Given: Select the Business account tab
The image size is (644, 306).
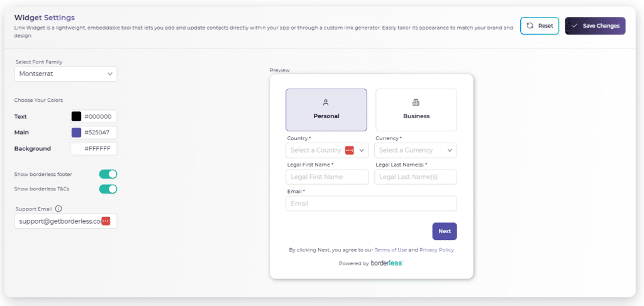Looking at the screenshot, I should (x=416, y=110).
